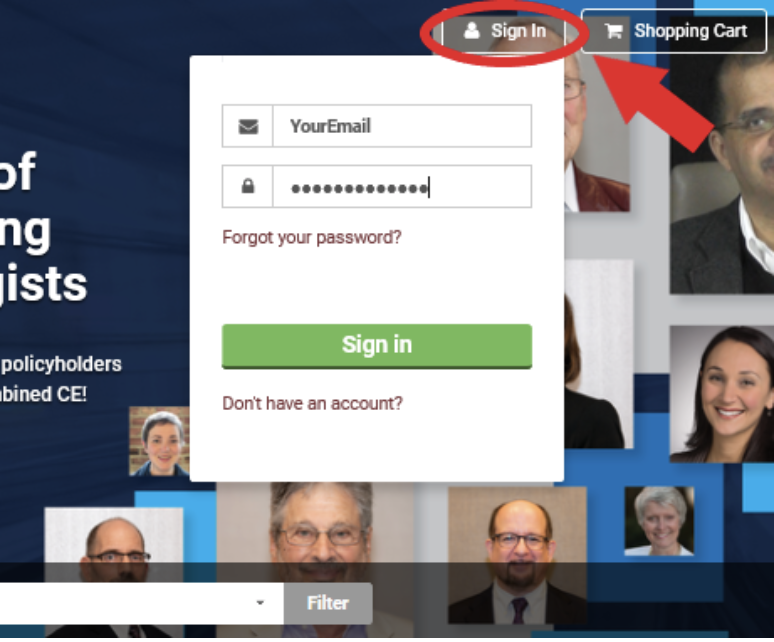The image size is (774, 642).
Task: Click the envelope icon by email field
Action: pyautogui.click(x=248, y=126)
